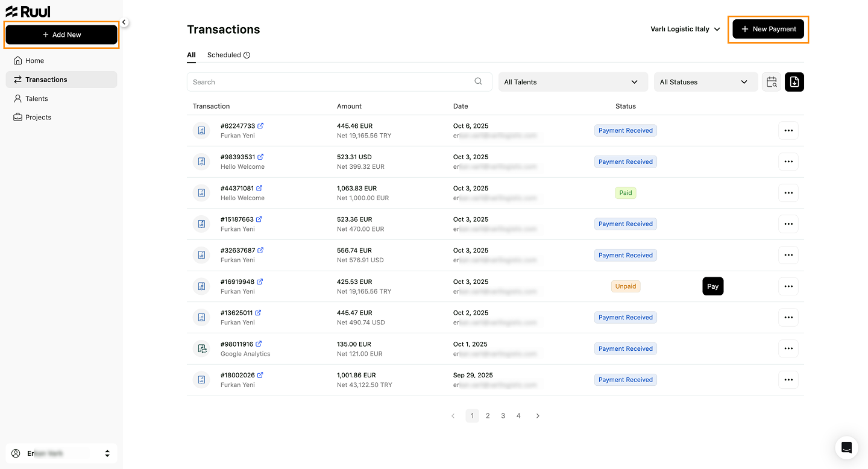The height and width of the screenshot is (469, 868).
Task: Open Varlı Logistic Italy company selector
Action: click(x=685, y=29)
